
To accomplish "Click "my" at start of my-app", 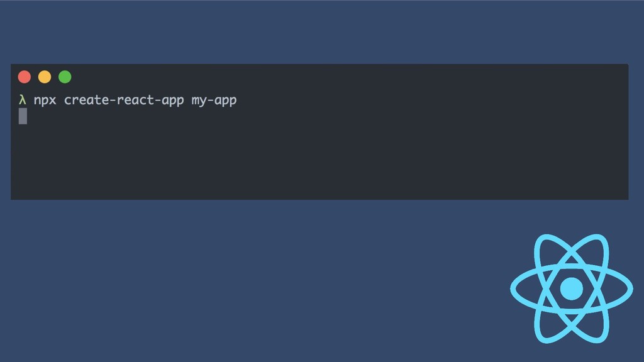I will 199,101.
